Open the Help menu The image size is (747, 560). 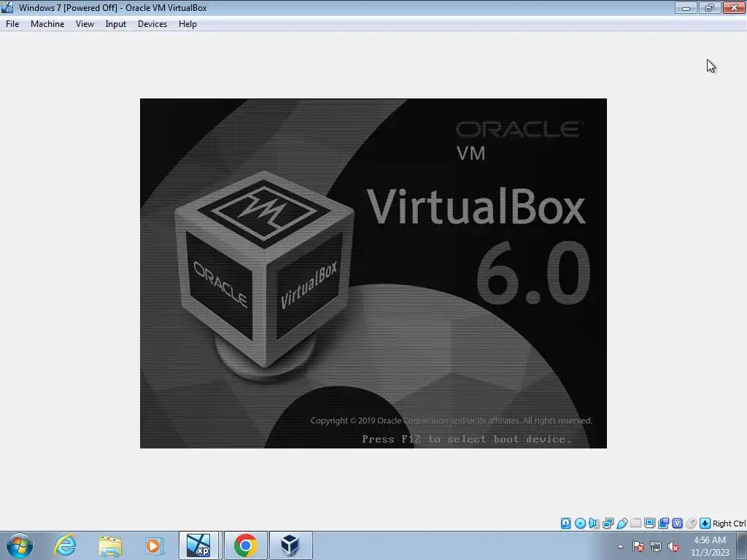click(187, 24)
